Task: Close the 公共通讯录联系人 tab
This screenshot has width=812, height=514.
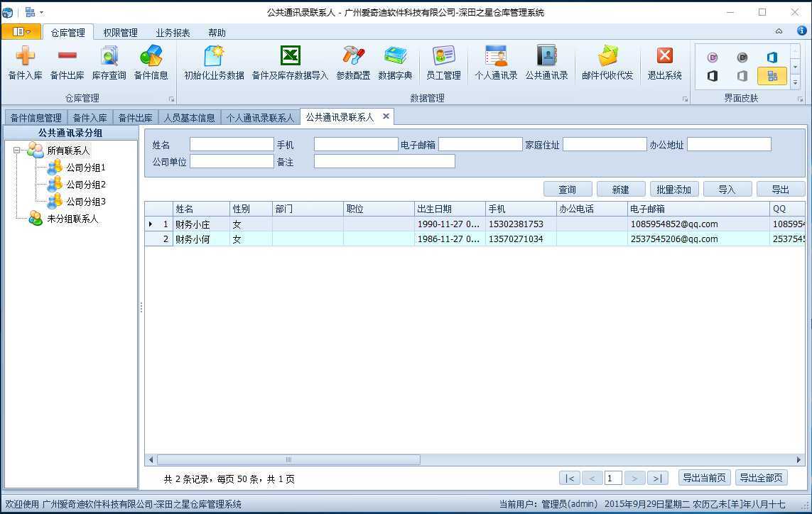Action: pos(386,116)
